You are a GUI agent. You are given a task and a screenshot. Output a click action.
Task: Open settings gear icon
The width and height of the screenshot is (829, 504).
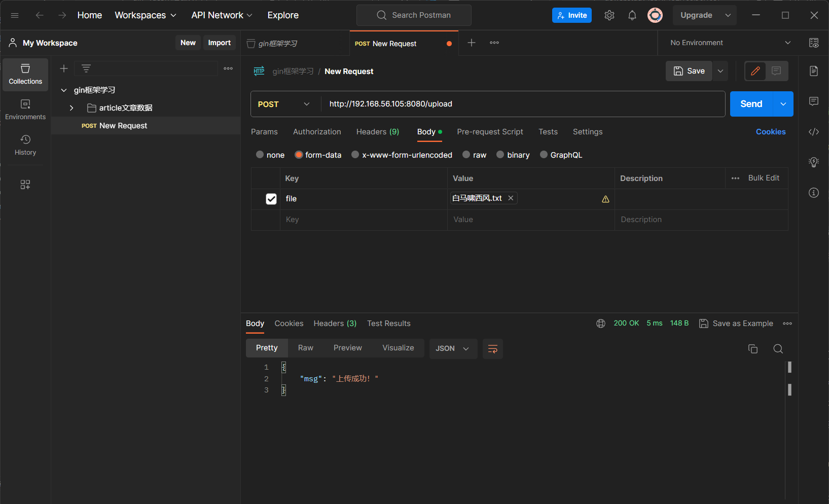[x=609, y=15]
